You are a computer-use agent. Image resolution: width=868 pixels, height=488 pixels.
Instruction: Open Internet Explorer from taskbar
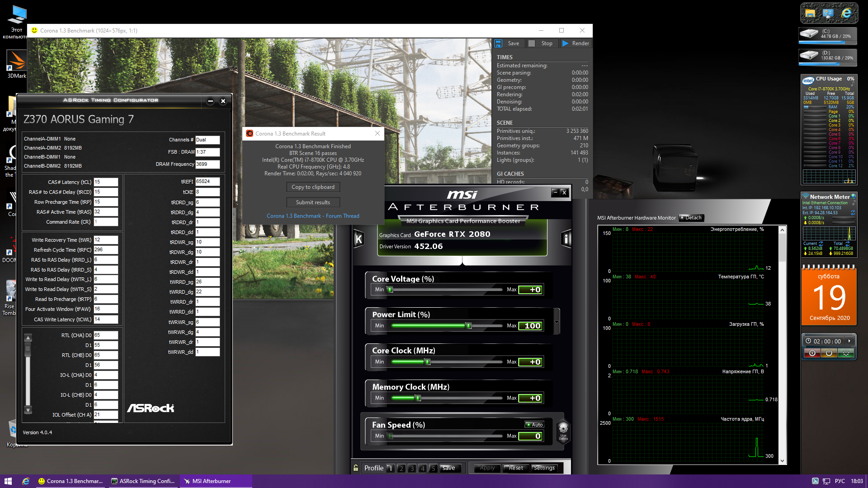[x=26, y=481]
